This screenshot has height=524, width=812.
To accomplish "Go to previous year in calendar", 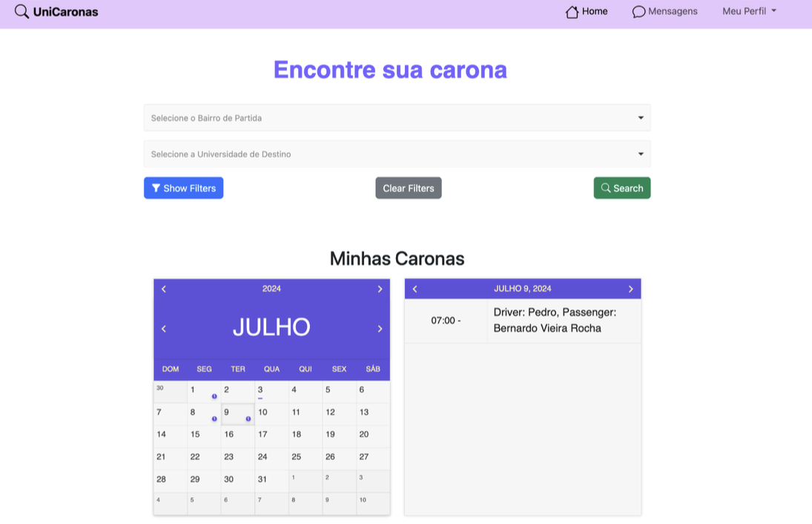I will pos(164,289).
